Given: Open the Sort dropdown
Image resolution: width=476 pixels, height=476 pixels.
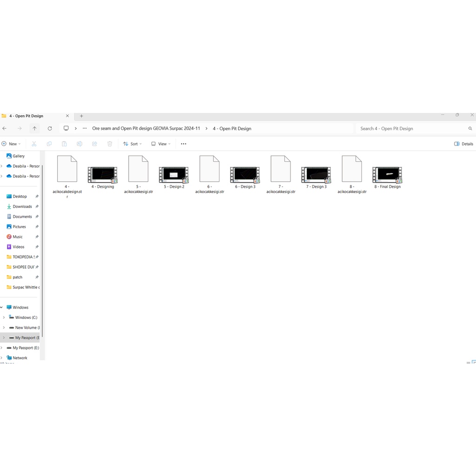Looking at the screenshot, I should click(132, 144).
